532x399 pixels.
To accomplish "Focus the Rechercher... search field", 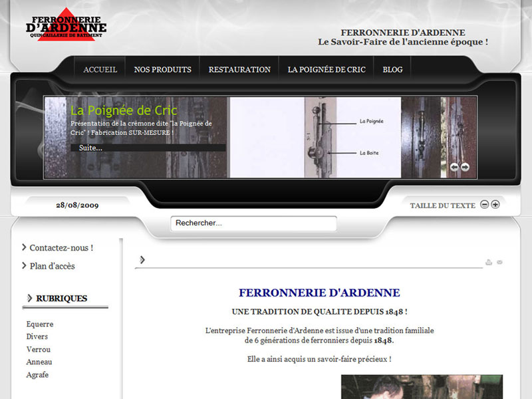I will click(253, 223).
